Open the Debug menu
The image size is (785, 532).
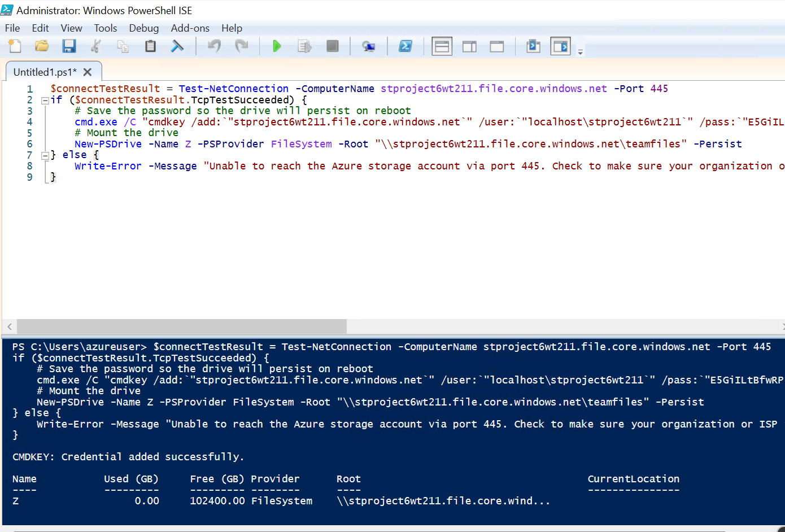[x=143, y=28]
